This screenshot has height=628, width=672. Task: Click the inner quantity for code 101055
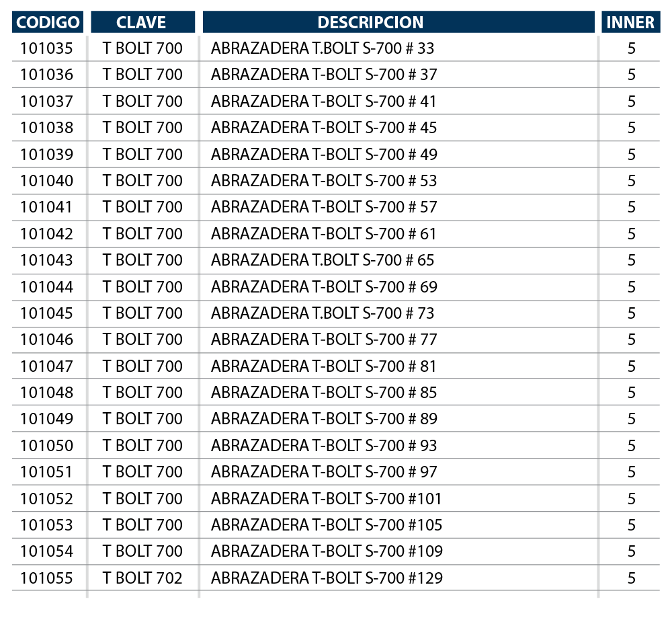pyautogui.click(x=631, y=578)
